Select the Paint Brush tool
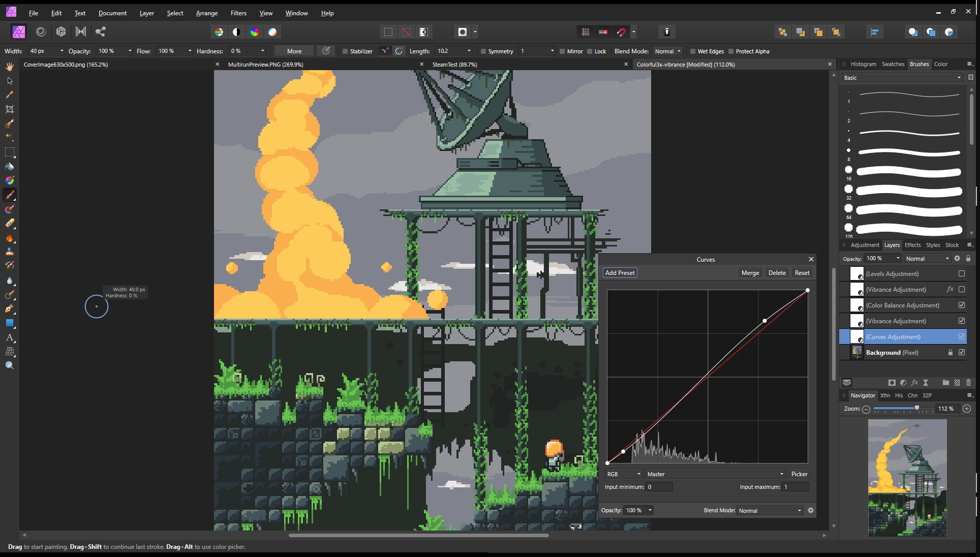 pyautogui.click(x=10, y=195)
